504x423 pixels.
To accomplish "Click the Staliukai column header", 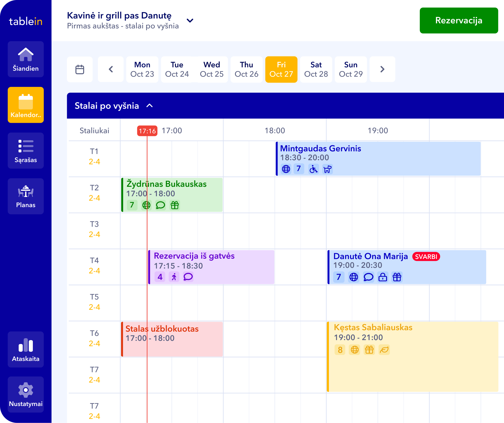I will (94, 131).
